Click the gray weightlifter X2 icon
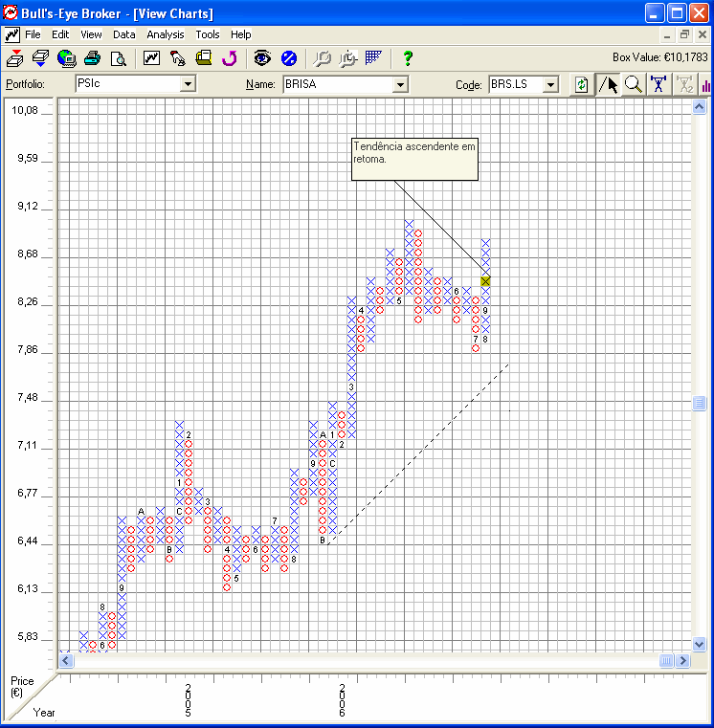 (685, 84)
